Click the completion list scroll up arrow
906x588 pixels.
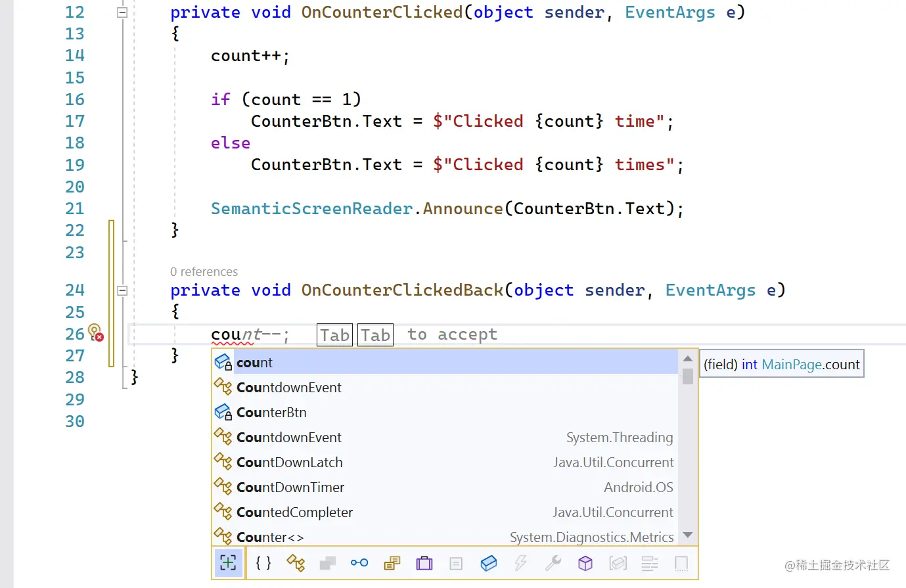click(688, 359)
